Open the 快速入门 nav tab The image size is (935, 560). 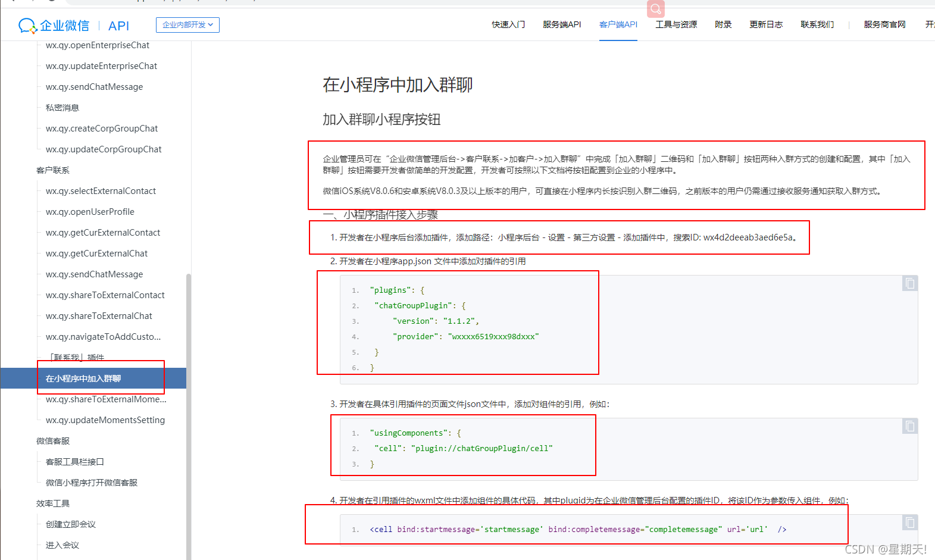coord(508,24)
